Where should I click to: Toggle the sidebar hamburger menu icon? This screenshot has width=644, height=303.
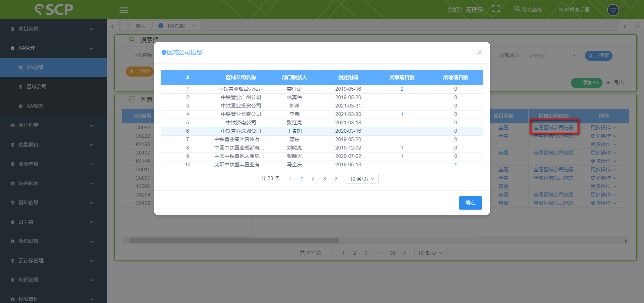(x=124, y=10)
